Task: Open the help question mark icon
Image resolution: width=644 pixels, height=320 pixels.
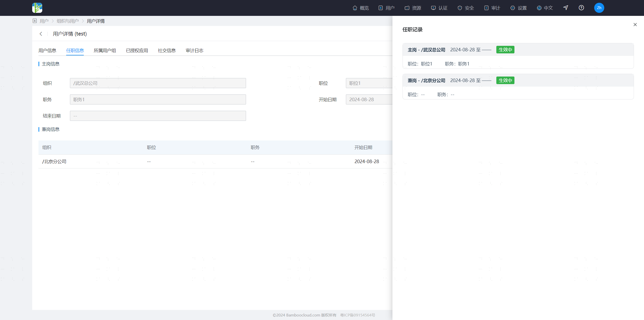Action: tap(581, 8)
